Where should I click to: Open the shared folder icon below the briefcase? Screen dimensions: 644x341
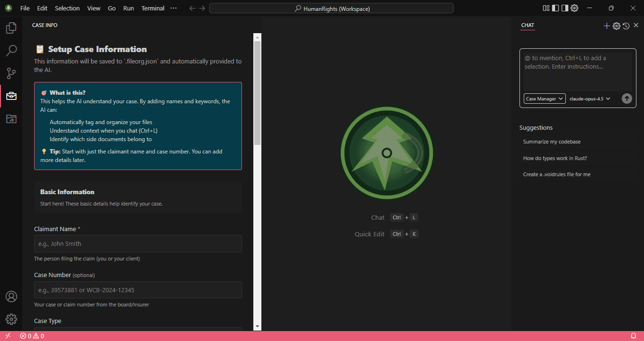[x=11, y=119]
